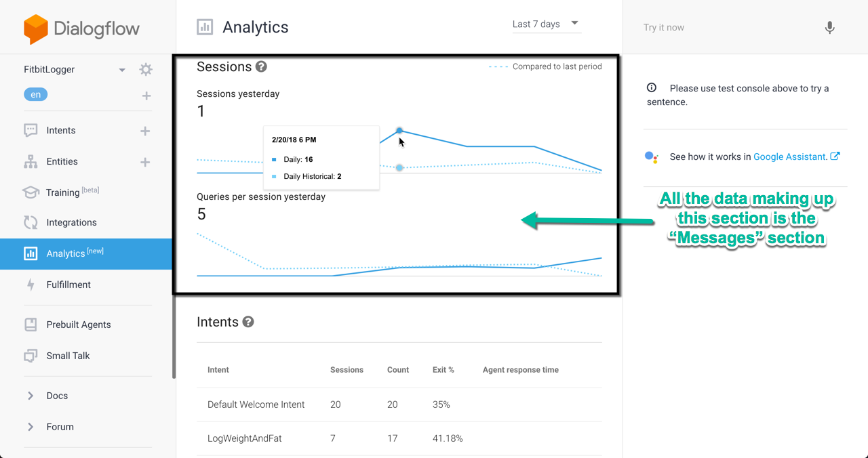
Task: Click the Daily Historical data point on Sessions chart
Action: [x=399, y=167]
